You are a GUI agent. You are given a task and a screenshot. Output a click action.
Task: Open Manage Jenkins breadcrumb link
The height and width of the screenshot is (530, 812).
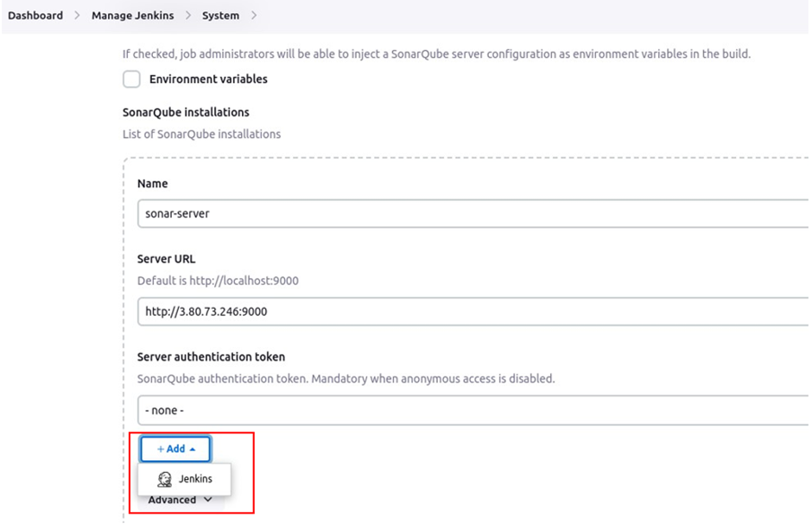coord(132,16)
